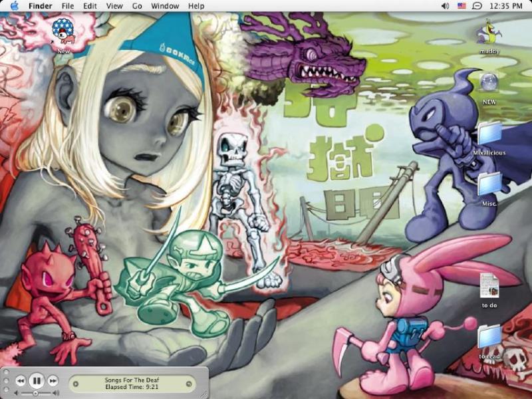Select the 'Mixalicious' folder
This screenshot has height=399, width=532.
point(489,134)
